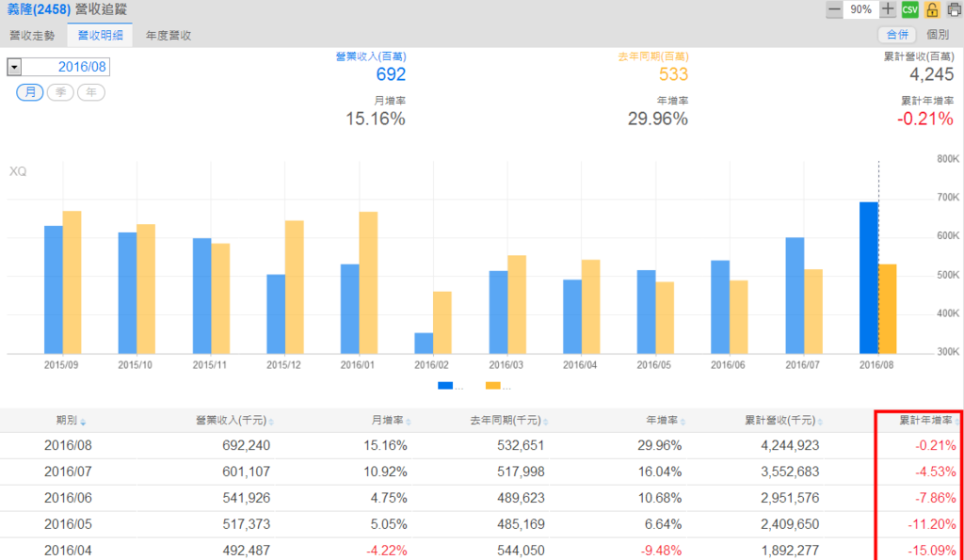Open the 年度營收 tab
The image size is (964, 560).
point(169,36)
